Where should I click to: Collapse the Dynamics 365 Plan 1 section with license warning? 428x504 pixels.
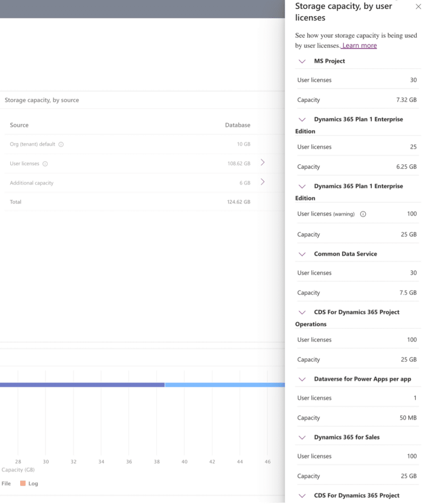302,186
